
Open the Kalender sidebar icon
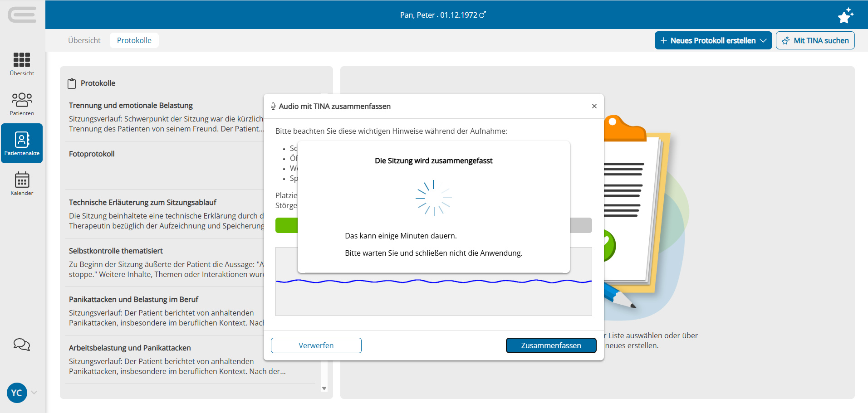click(x=22, y=184)
